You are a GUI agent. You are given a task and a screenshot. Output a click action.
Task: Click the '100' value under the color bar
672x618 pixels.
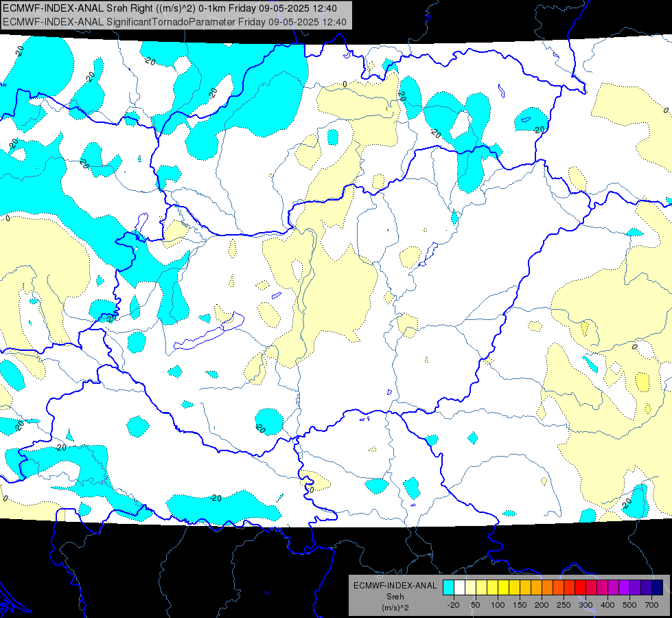click(498, 605)
